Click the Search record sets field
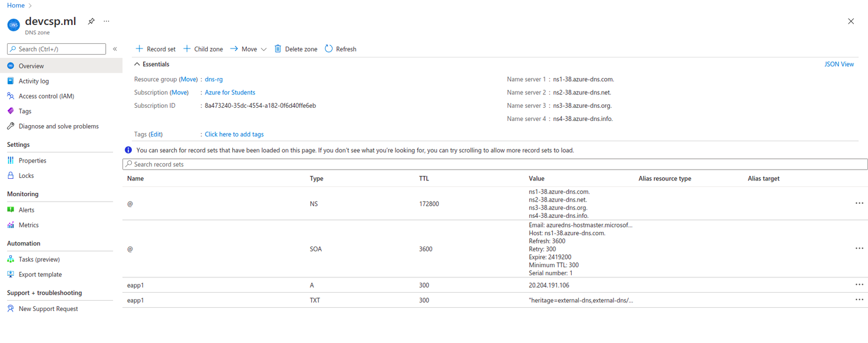868x343 pixels. 495,164
